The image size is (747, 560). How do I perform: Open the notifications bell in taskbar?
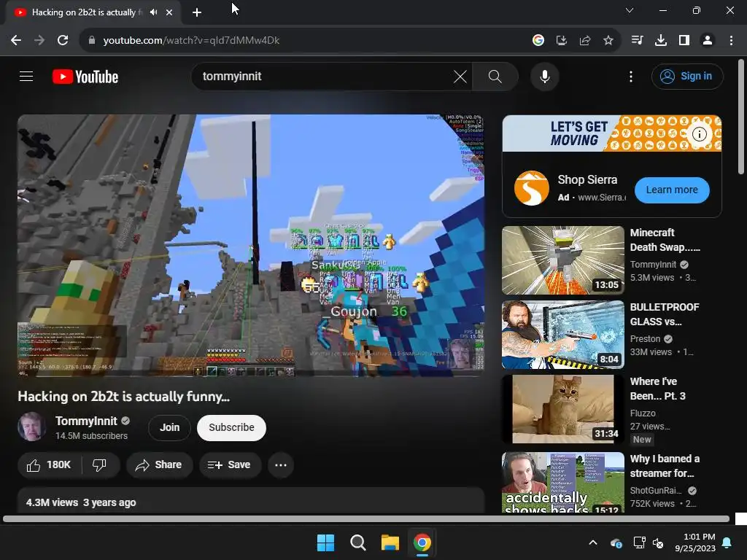[x=727, y=542]
